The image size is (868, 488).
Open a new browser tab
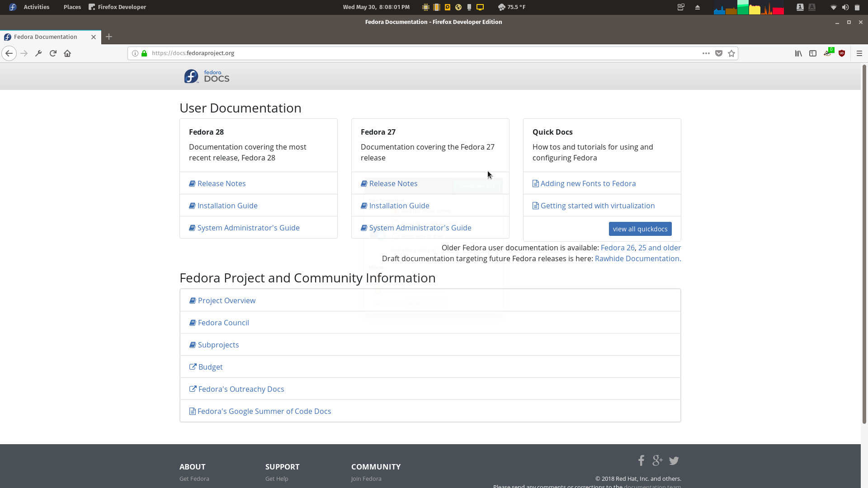tap(108, 37)
